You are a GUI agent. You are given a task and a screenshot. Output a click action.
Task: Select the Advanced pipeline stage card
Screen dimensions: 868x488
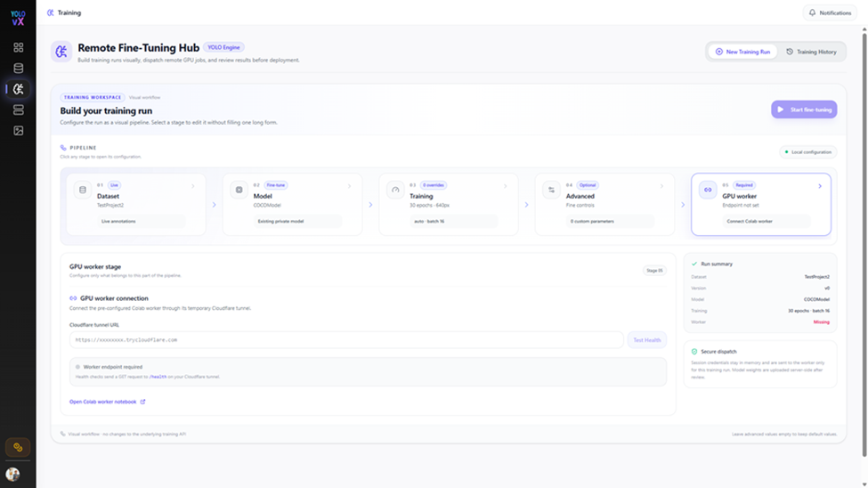point(604,205)
